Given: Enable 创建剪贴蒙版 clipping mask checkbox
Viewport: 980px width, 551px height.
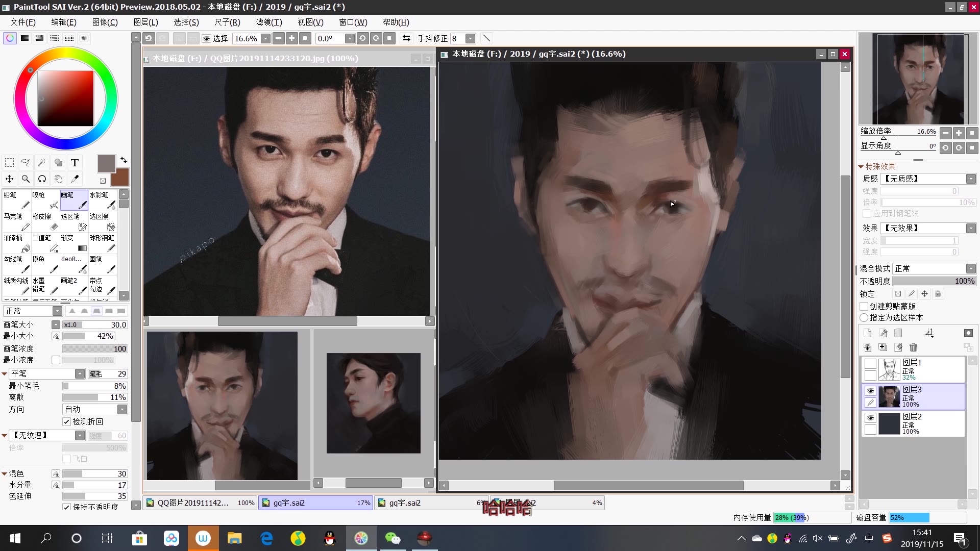Looking at the screenshot, I should pos(864,306).
